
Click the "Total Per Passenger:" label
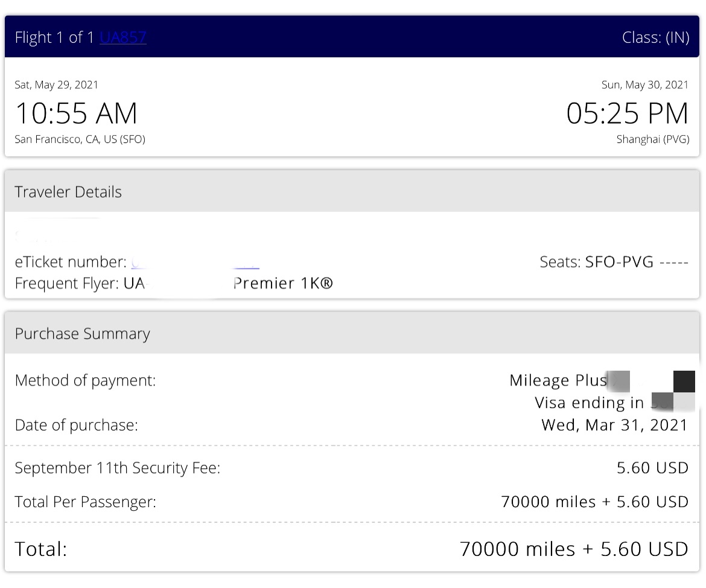point(86,502)
